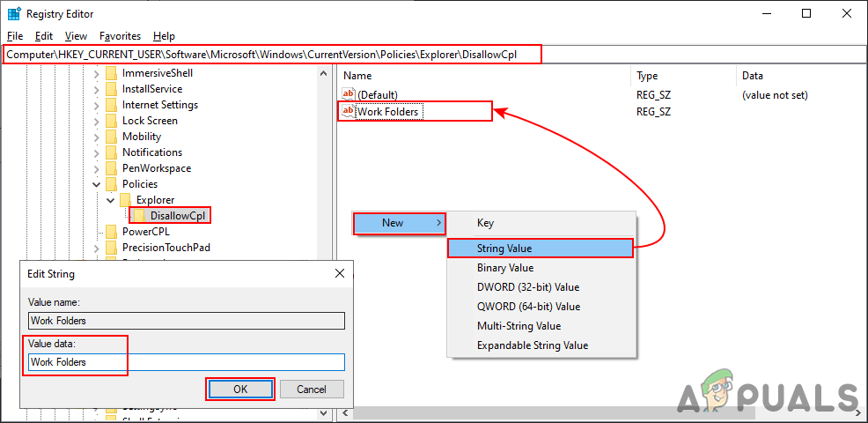Open the Help menu
Viewport: 868px width, 423px height.
click(x=164, y=36)
